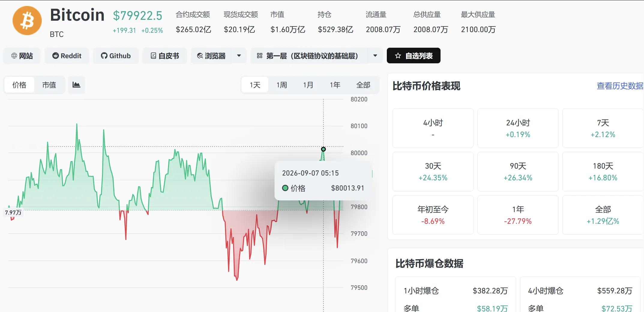Open the Reddit link button
The height and width of the screenshot is (312, 644).
pyautogui.click(x=67, y=56)
